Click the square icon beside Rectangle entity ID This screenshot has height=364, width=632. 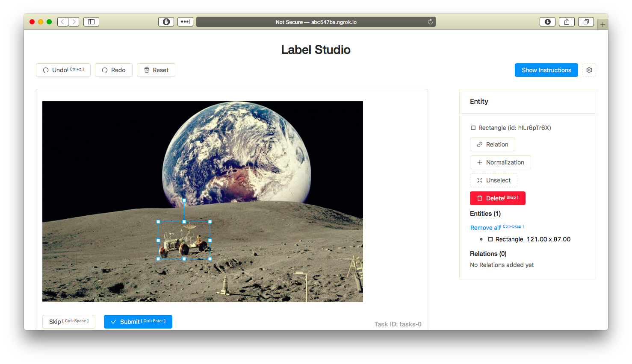click(473, 127)
